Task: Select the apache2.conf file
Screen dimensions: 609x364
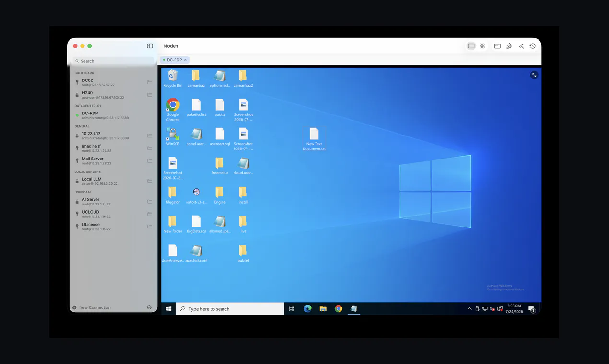Action: click(196, 254)
